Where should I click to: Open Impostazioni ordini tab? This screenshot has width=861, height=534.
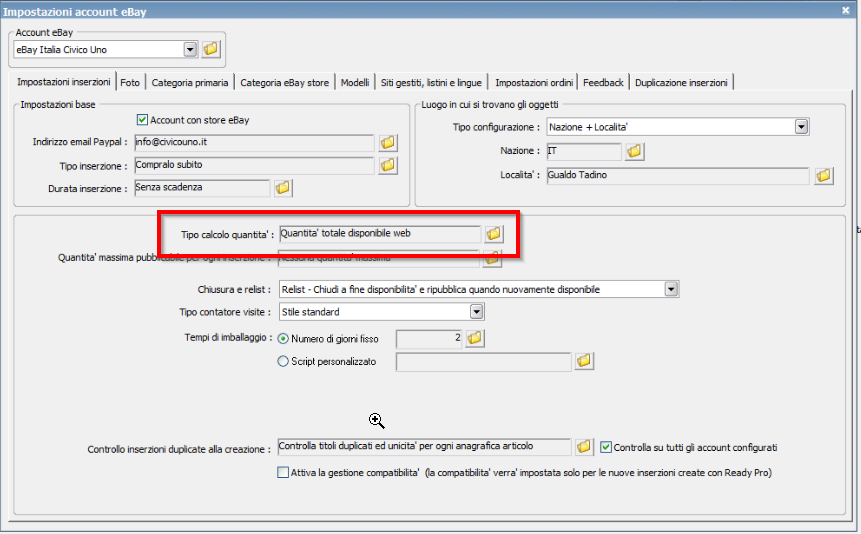click(x=534, y=82)
